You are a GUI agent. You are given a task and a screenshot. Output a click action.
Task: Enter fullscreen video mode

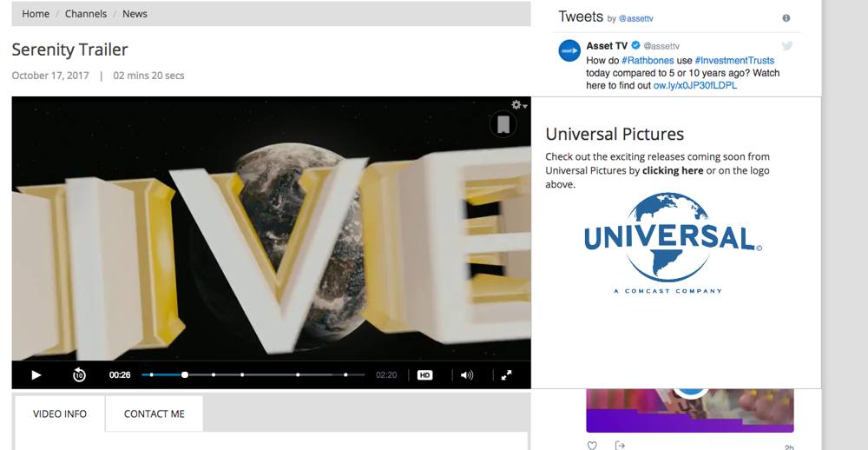507,375
